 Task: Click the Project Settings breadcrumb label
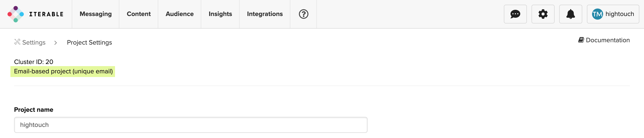click(x=89, y=42)
